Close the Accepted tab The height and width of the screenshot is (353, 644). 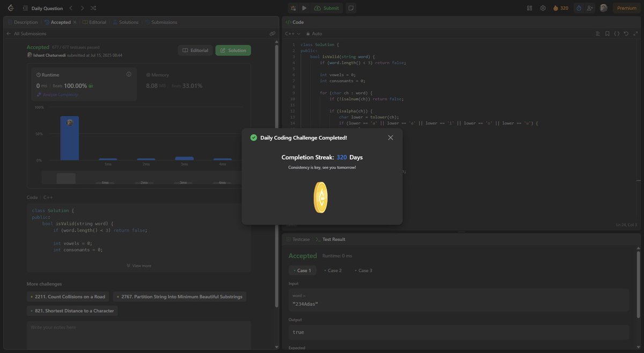pos(75,22)
